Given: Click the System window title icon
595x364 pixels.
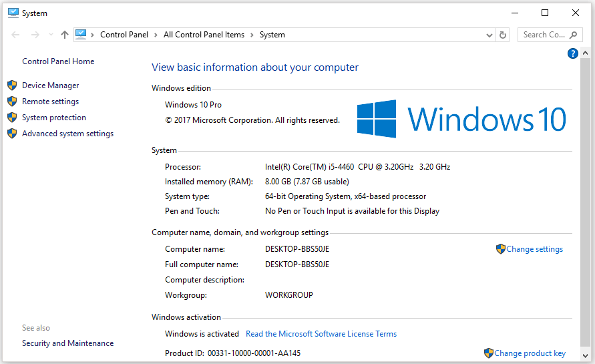Looking at the screenshot, I should 13,13.
